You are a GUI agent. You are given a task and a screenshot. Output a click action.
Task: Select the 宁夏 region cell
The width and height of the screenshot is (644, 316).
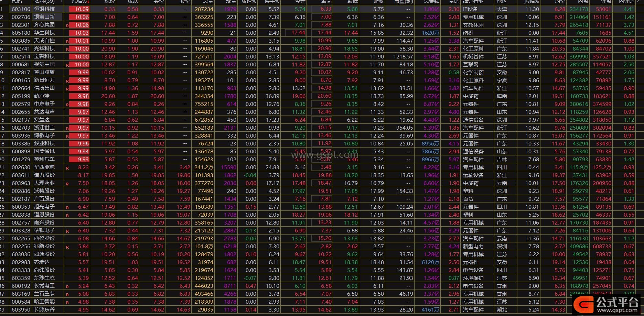tap(502, 80)
